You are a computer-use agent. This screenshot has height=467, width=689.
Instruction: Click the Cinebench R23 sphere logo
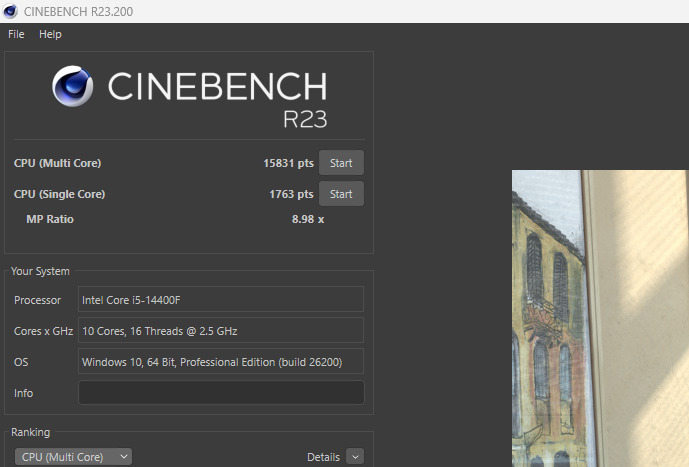(x=73, y=86)
